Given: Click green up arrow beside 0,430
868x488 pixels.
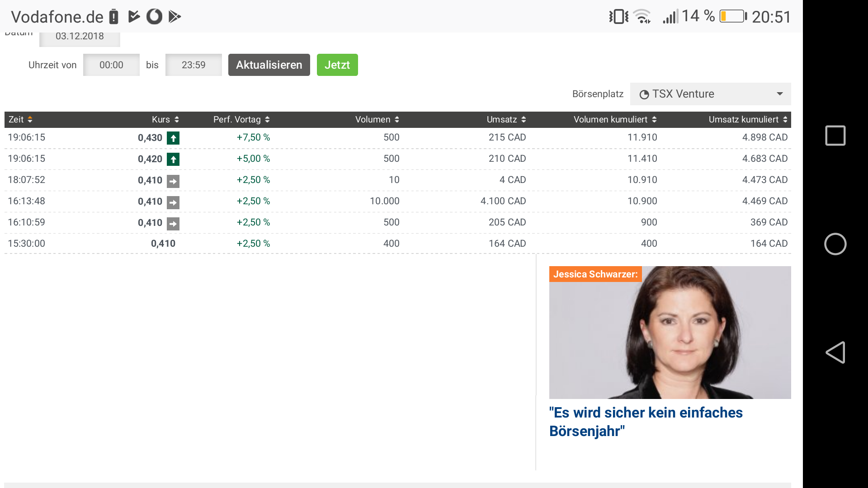Looking at the screenshot, I should tap(173, 138).
